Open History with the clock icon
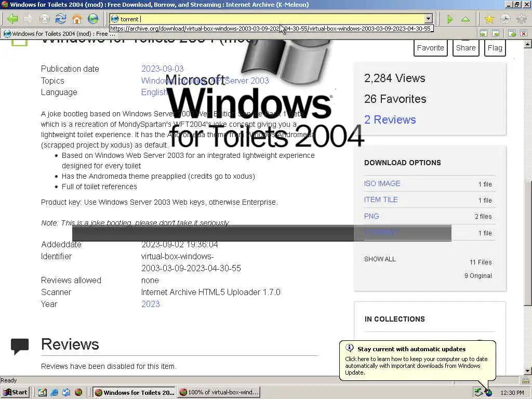Image resolution: width=532 pixels, height=399 pixels. coord(505,19)
